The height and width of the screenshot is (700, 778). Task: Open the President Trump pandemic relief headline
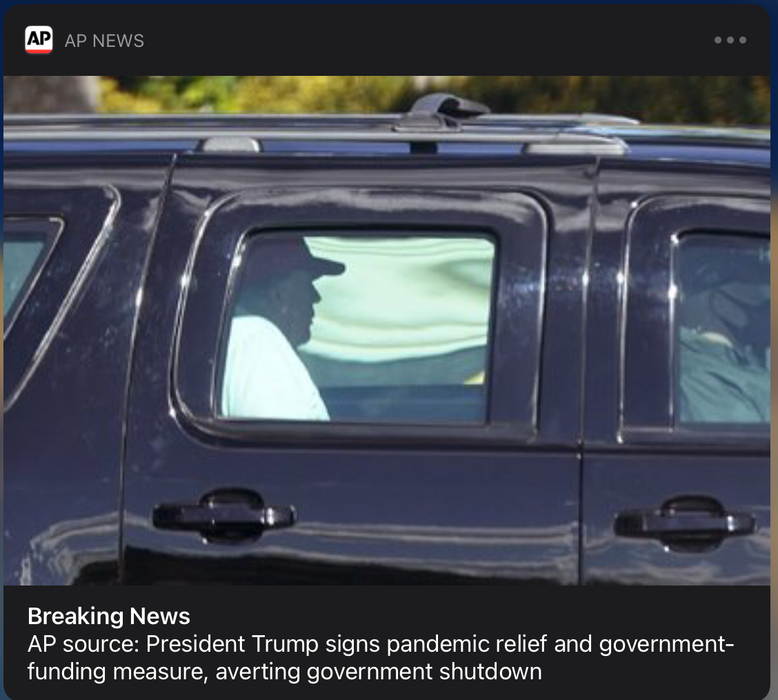pos(381,657)
